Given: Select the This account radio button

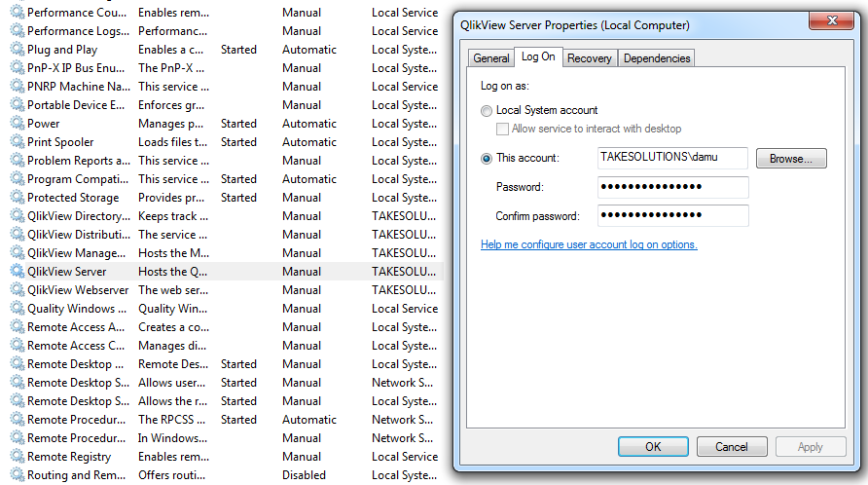Looking at the screenshot, I should click(488, 158).
